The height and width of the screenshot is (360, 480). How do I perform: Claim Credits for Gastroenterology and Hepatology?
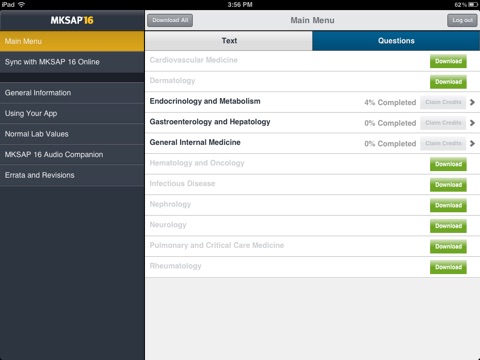tap(443, 123)
